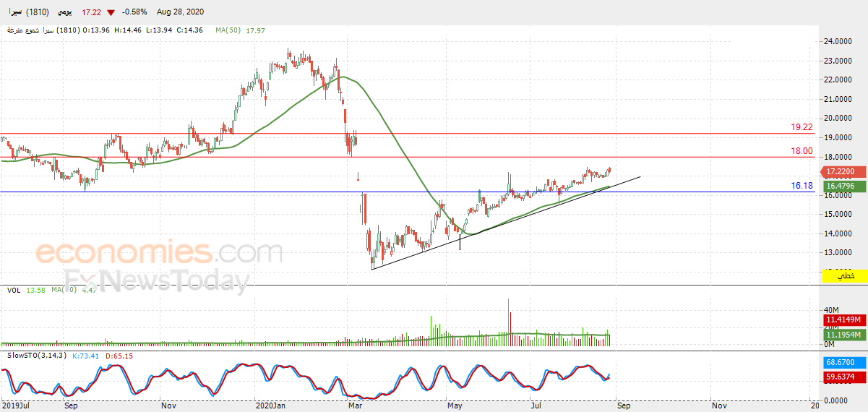Click the VOL panel label

(14, 290)
